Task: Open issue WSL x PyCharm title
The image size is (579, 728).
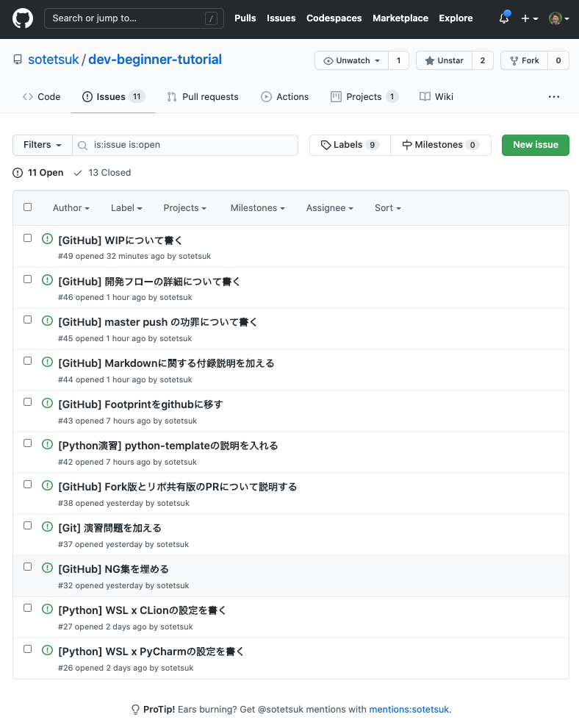Action: [151, 652]
